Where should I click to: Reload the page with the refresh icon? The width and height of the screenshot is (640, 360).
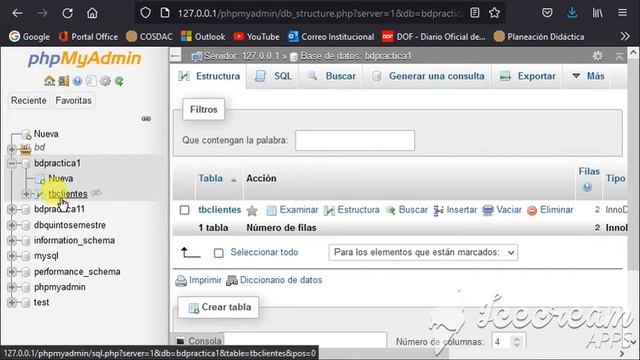67,13
